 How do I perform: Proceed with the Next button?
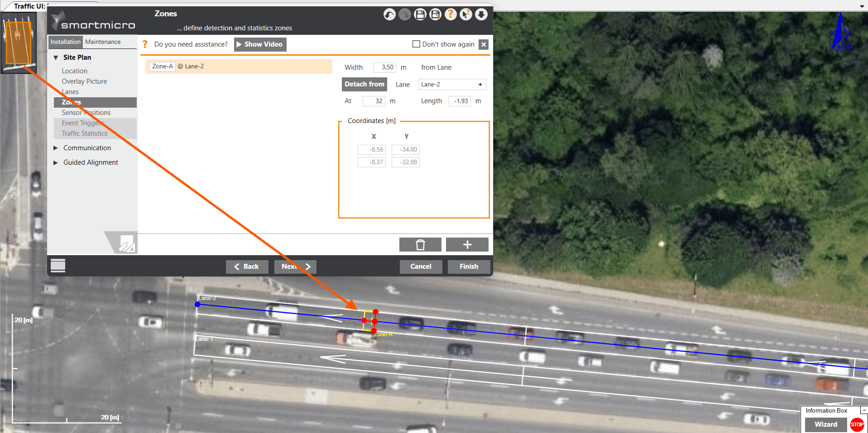point(295,266)
